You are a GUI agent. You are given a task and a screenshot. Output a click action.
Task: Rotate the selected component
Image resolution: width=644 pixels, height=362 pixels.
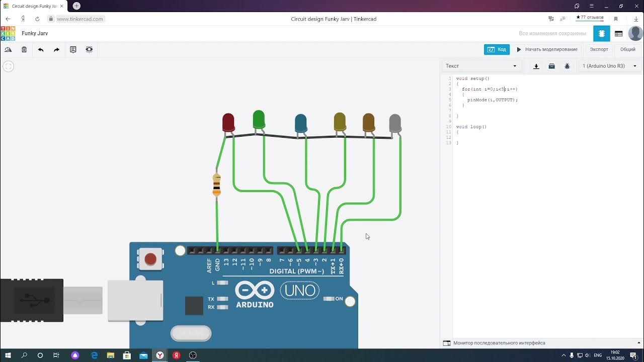point(8,50)
